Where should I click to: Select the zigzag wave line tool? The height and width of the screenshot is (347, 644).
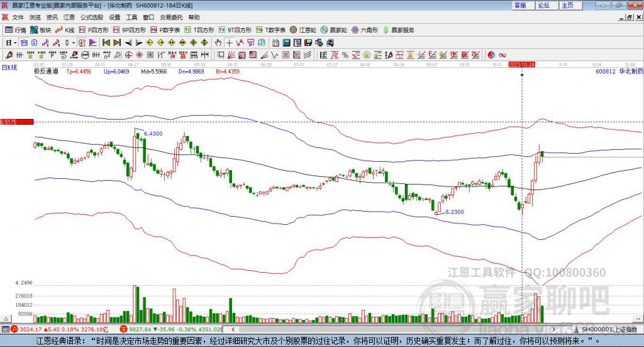(x=274, y=55)
